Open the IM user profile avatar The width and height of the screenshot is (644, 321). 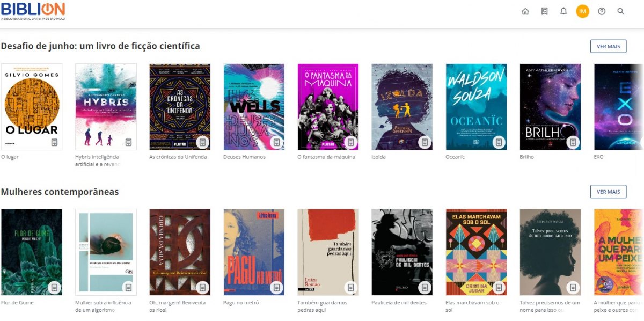tap(582, 11)
